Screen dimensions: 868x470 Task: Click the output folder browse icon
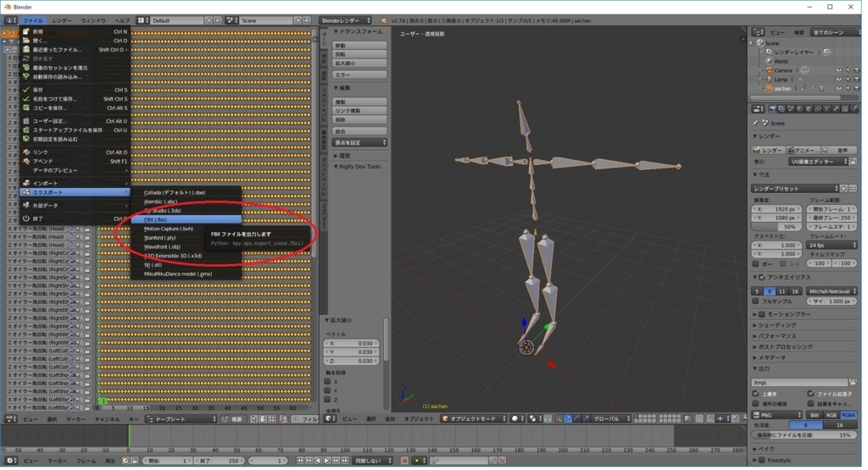pyautogui.click(x=853, y=383)
